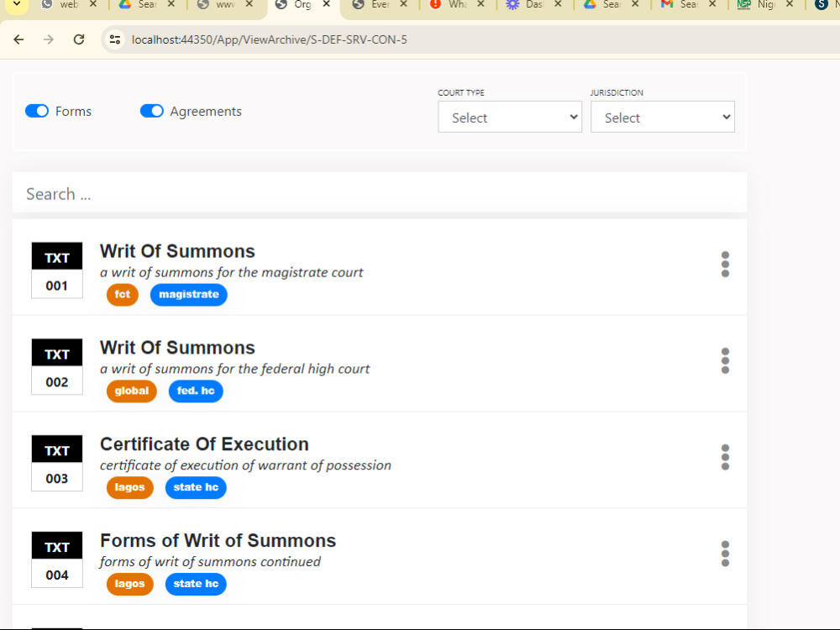Screen dimensions: 840x630
Task: Click lagos tag under Certificate Of Execution
Action: (129, 487)
